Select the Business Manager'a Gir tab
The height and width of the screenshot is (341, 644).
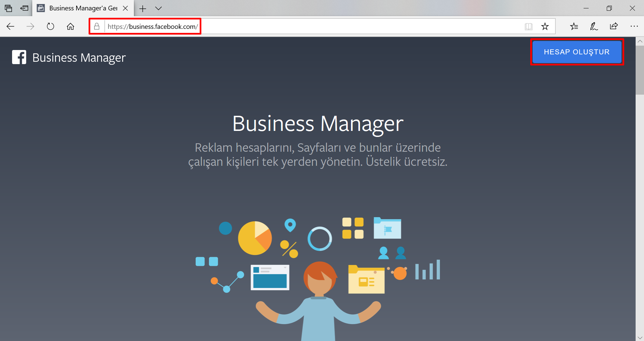(83, 8)
